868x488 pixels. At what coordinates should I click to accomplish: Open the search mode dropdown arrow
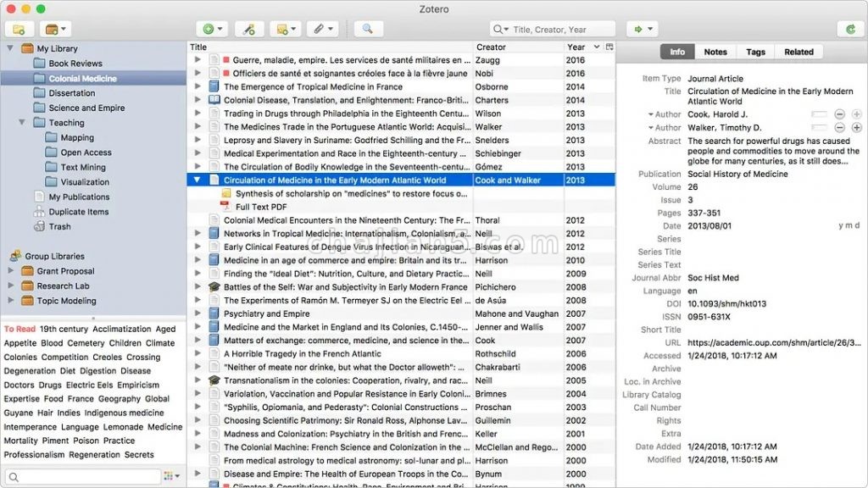pos(500,30)
